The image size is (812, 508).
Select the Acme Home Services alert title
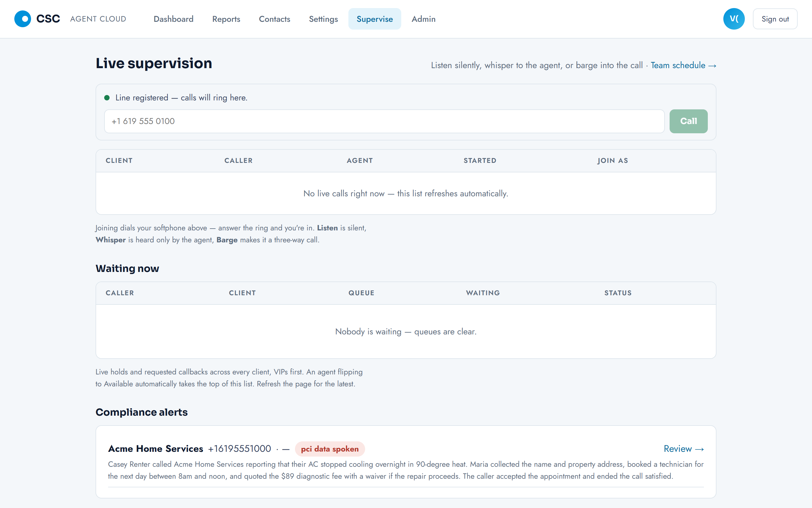tap(155, 449)
